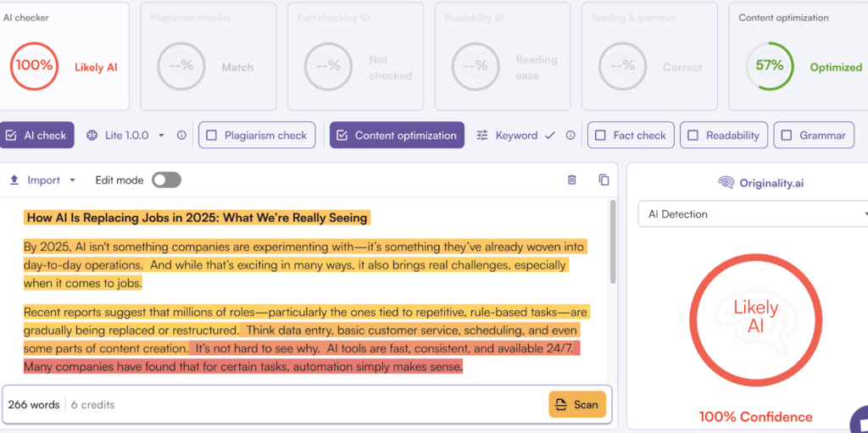Screen dimensions: 868x433
Task: Click the Originality.ai brain logo
Action: pyautogui.click(x=726, y=182)
